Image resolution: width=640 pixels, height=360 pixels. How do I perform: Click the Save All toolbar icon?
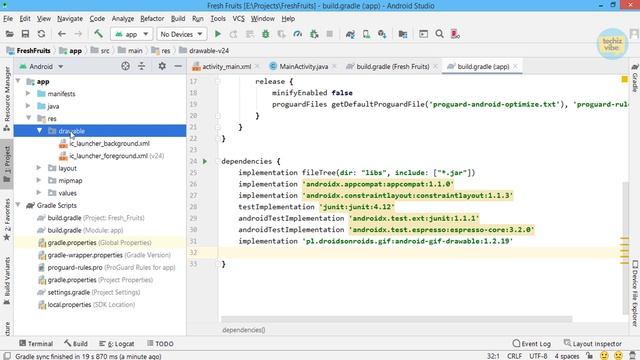coord(25,34)
